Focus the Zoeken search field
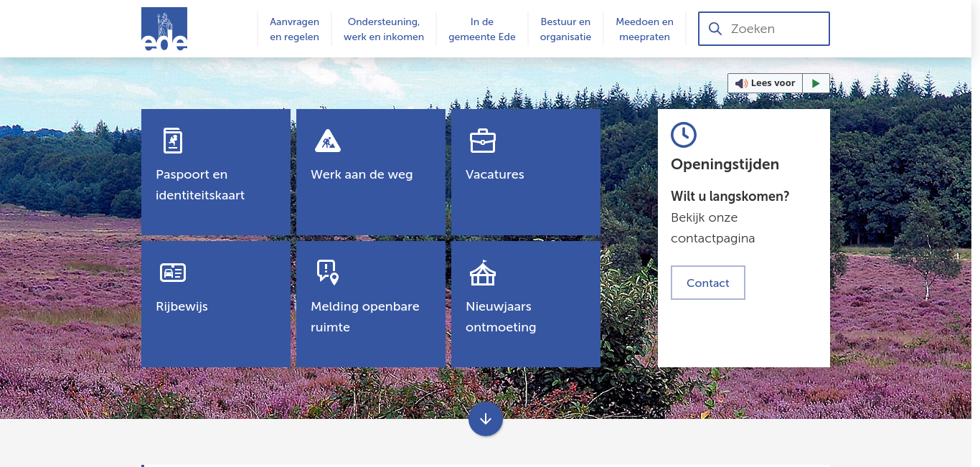The image size is (980, 467). click(764, 29)
